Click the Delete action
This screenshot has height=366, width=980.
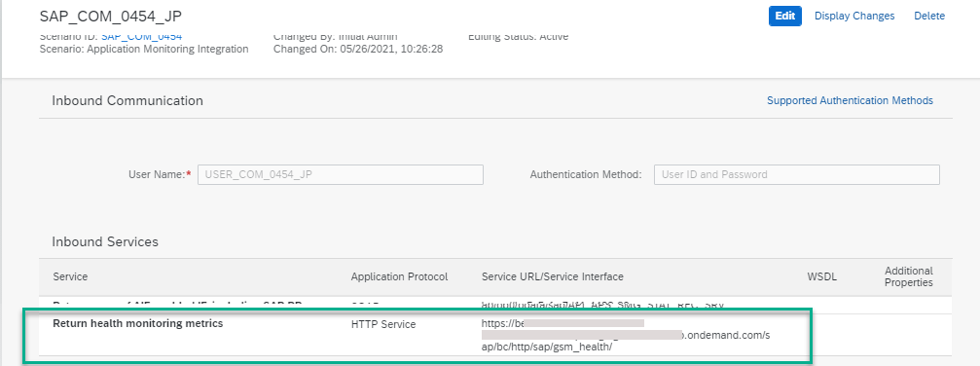coord(929,16)
